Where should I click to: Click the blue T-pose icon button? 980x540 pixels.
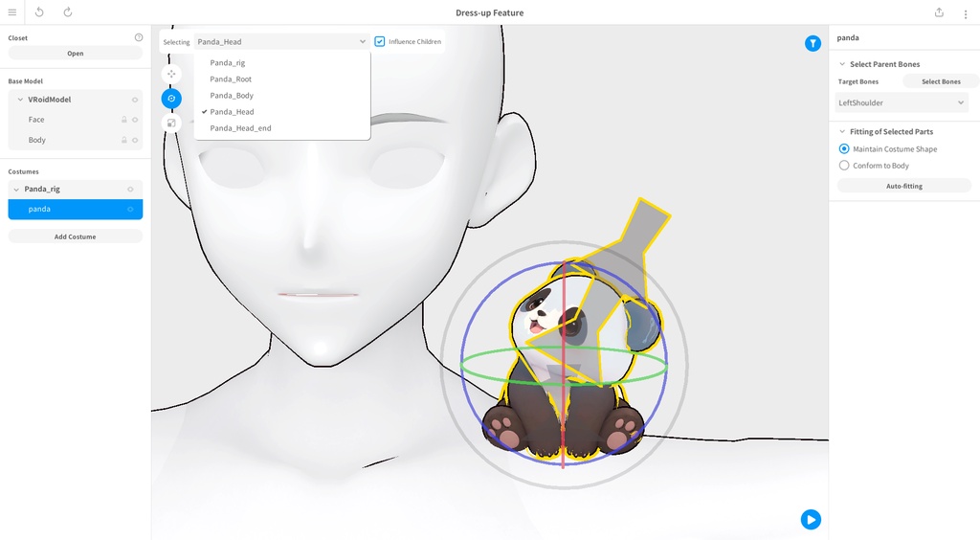click(813, 43)
